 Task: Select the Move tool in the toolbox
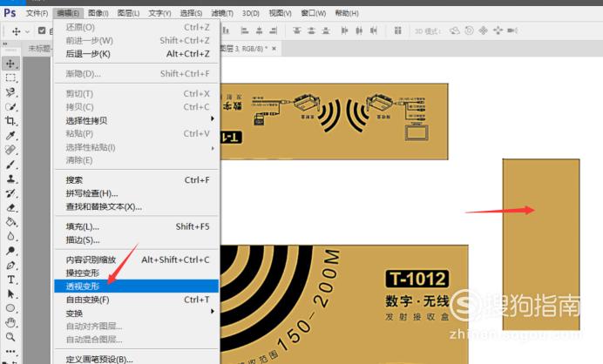coord(10,64)
